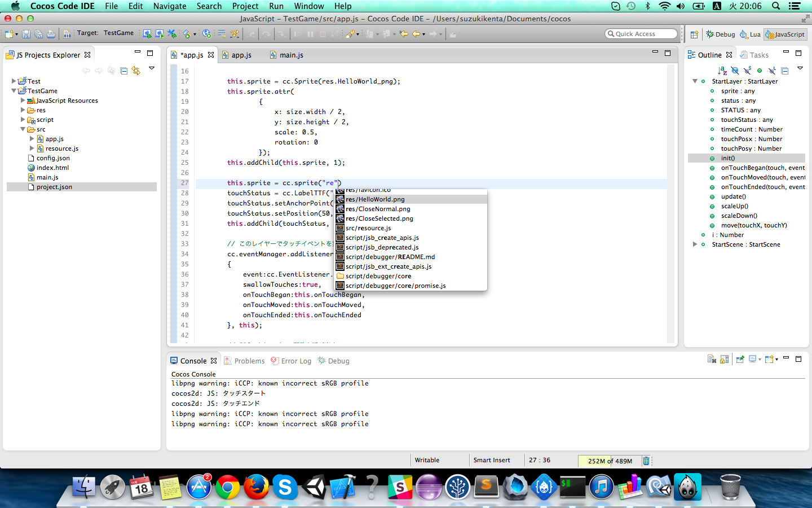Image resolution: width=812 pixels, height=508 pixels.
Task: Select index.html in the project tree
Action: [52, 168]
